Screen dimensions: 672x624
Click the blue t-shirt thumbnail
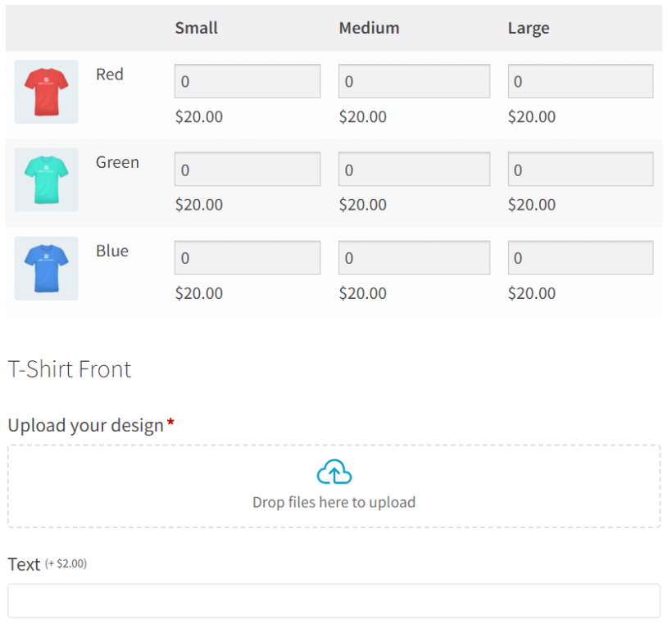click(x=46, y=269)
